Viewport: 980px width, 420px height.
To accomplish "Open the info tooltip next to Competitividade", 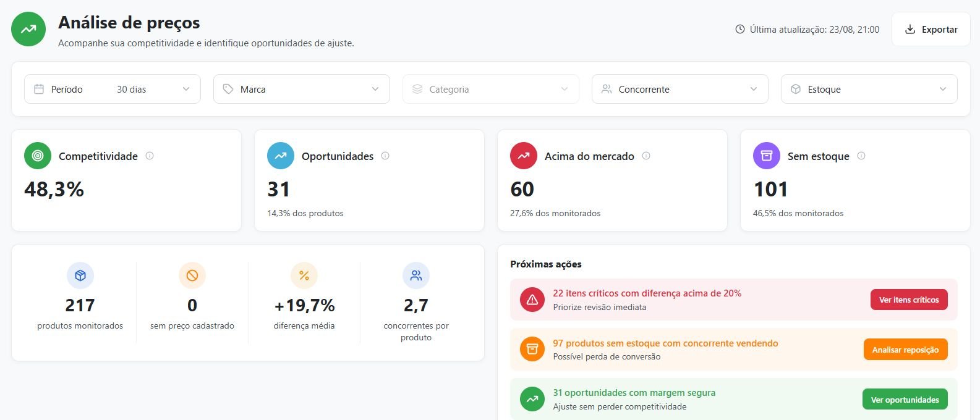I will (150, 156).
